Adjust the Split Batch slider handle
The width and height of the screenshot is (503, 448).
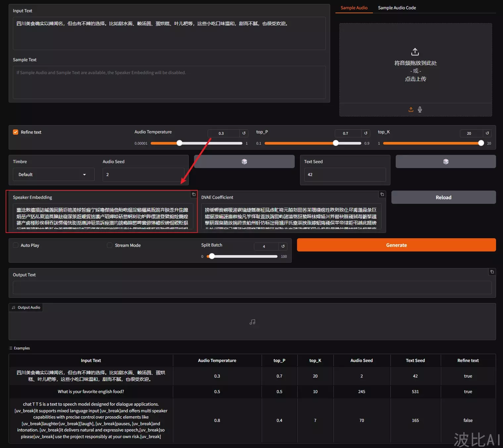pos(212,256)
